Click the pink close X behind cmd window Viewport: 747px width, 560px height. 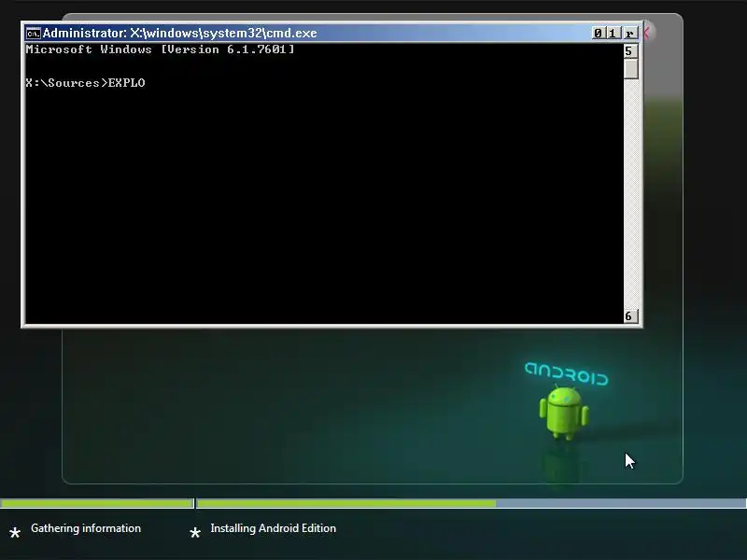click(648, 33)
